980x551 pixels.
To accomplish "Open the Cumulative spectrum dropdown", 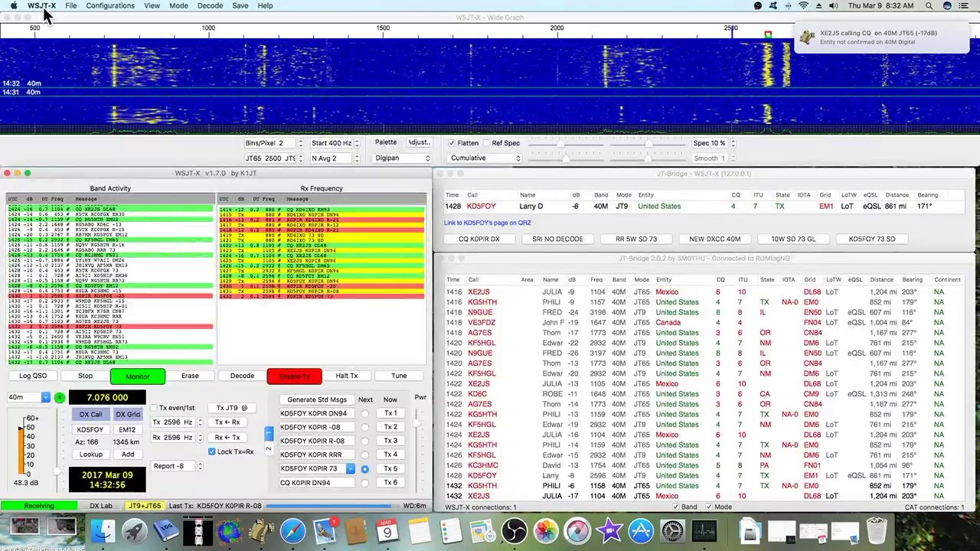I will (x=485, y=158).
